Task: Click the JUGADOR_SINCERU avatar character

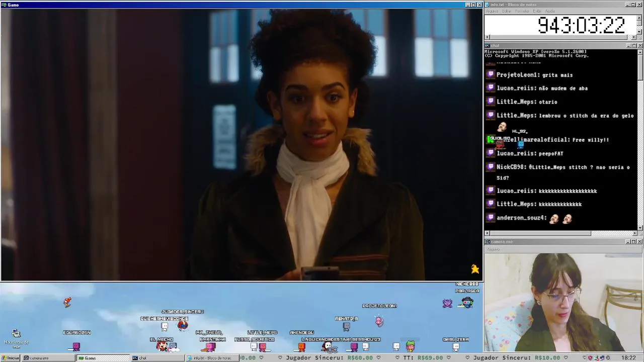Action: [x=183, y=325]
